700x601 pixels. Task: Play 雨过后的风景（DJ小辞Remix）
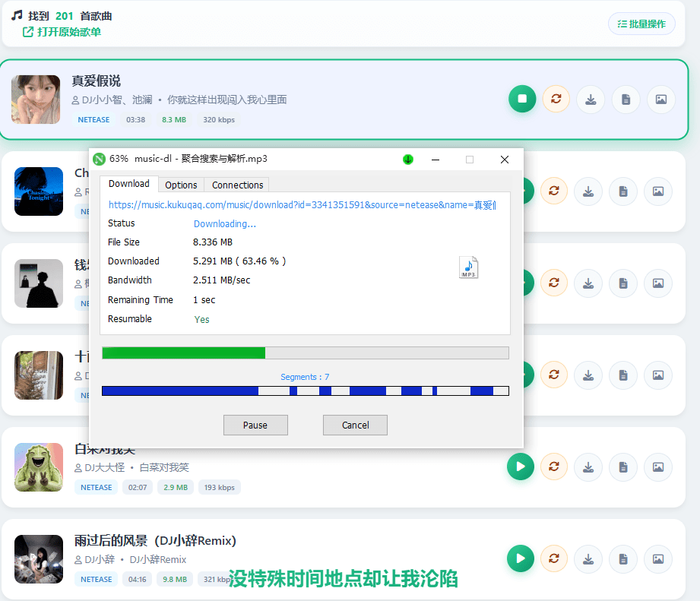pos(521,558)
